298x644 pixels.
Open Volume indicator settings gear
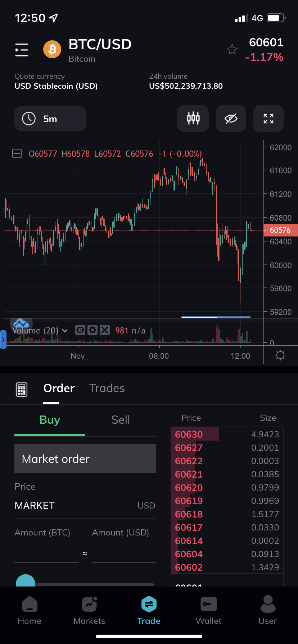tap(92, 330)
